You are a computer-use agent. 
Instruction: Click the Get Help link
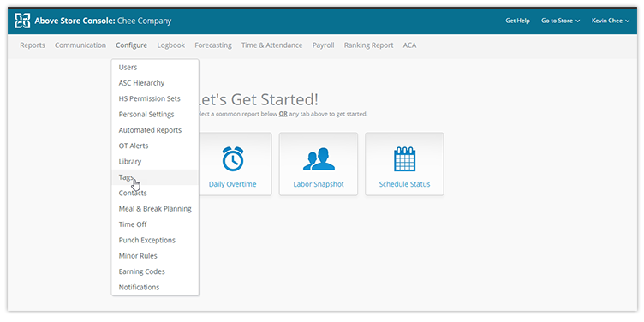pos(517,21)
